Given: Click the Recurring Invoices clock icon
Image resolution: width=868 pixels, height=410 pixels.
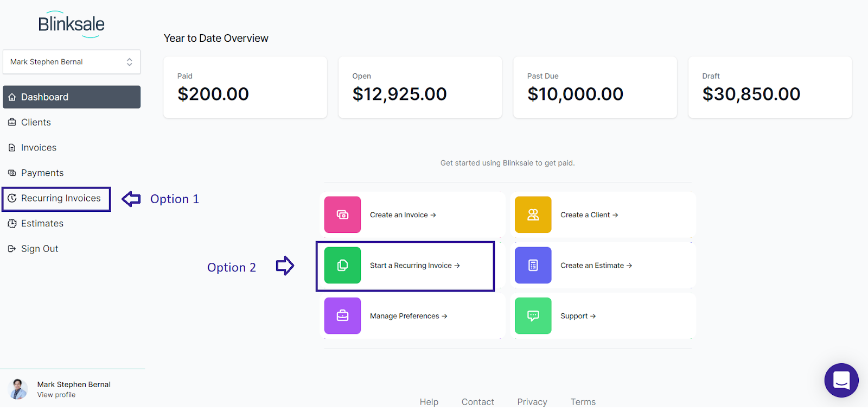Looking at the screenshot, I should click(12, 198).
